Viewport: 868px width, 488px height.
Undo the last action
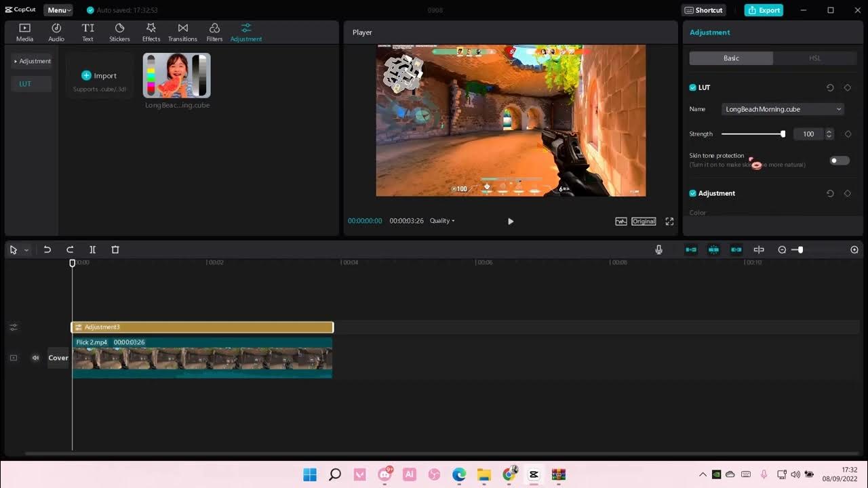(x=47, y=250)
